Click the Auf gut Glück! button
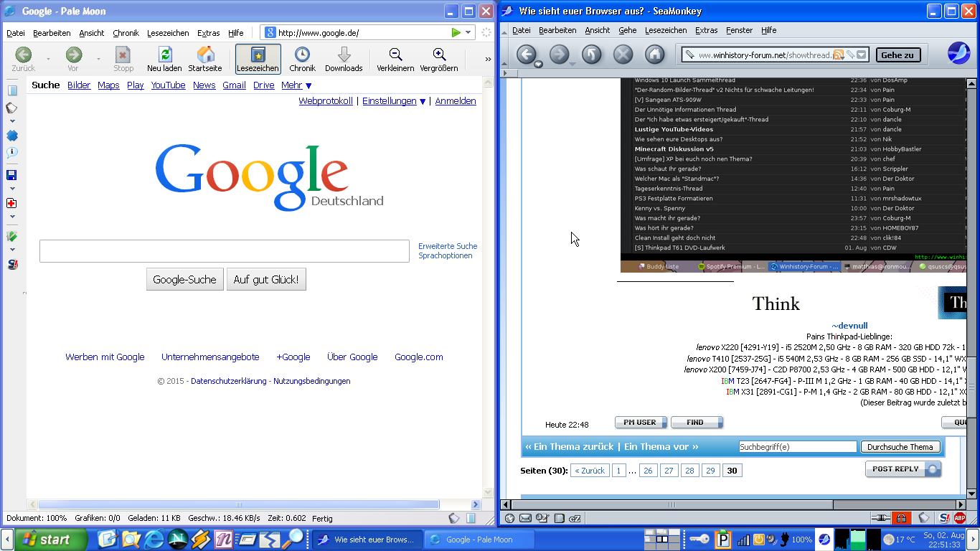The image size is (980, 551). point(266,280)
